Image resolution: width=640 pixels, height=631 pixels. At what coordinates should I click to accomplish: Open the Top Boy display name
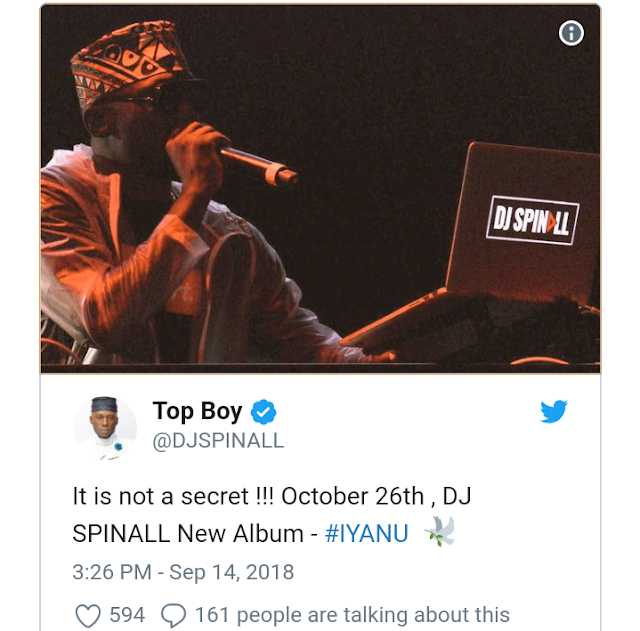pos(198,411)
